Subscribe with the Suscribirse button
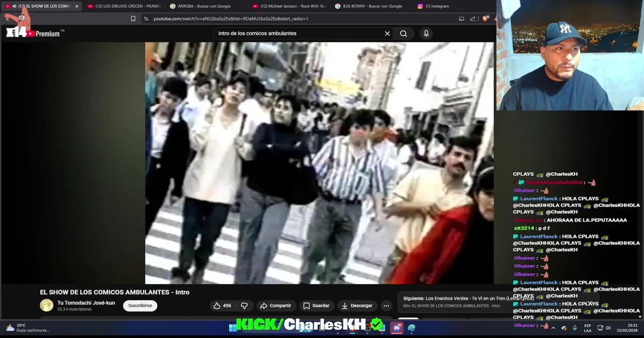Viewport: 644px width, 338px height. pyautogui.click(x=140, y=306)
